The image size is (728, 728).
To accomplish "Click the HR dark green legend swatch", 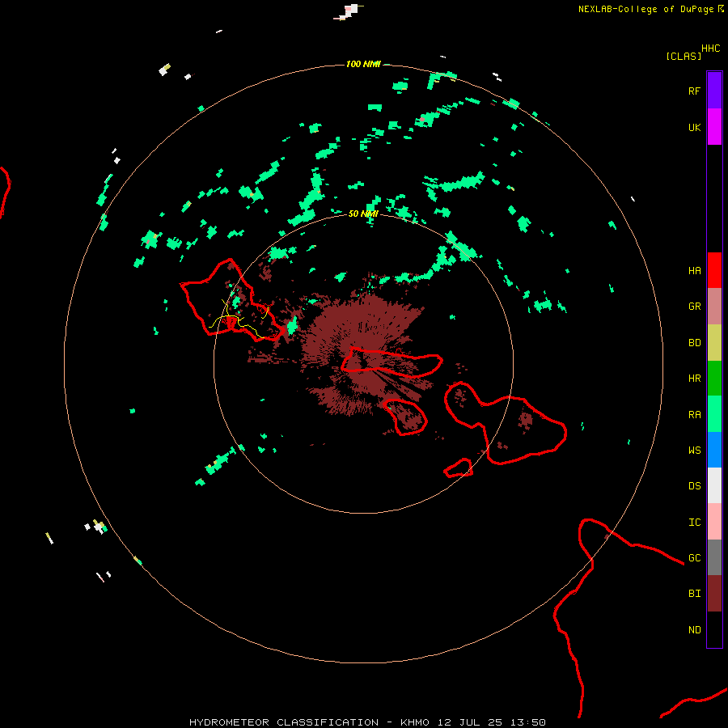I will click(x=714, y=379).
